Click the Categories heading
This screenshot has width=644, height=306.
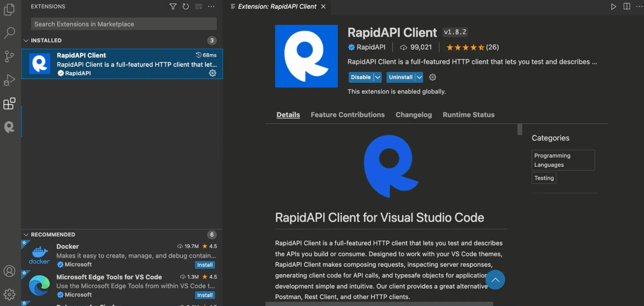coord(551,138)
